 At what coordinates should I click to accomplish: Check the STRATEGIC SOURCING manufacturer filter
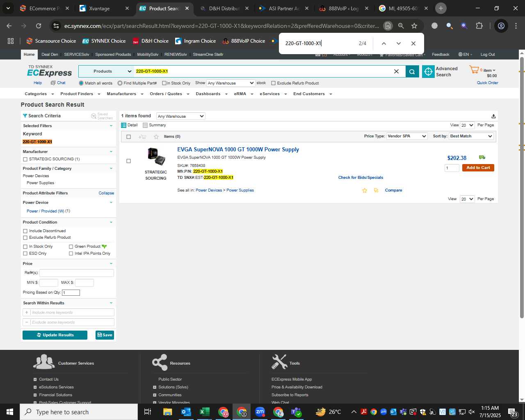coord(25,159)
